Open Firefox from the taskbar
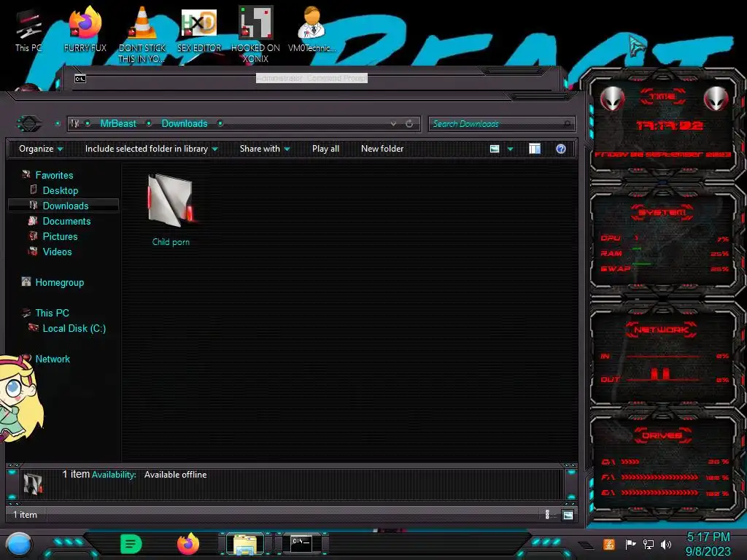This screenshot has height=560, width=747. click(x=188, y=544)
